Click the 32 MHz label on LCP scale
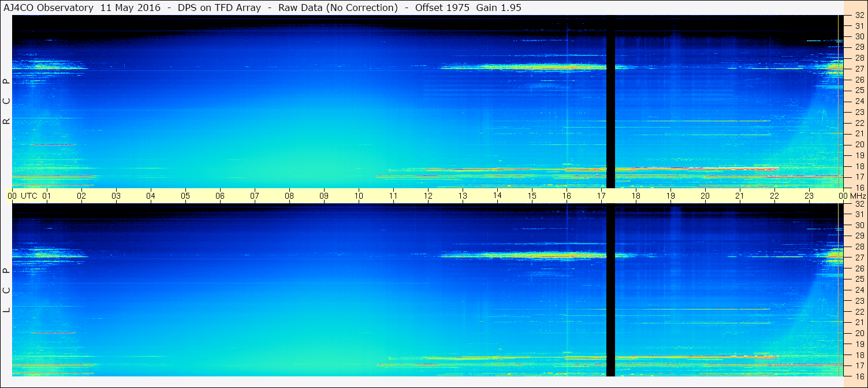This screenshot has height=388, width=868. (x=859, y=204)
